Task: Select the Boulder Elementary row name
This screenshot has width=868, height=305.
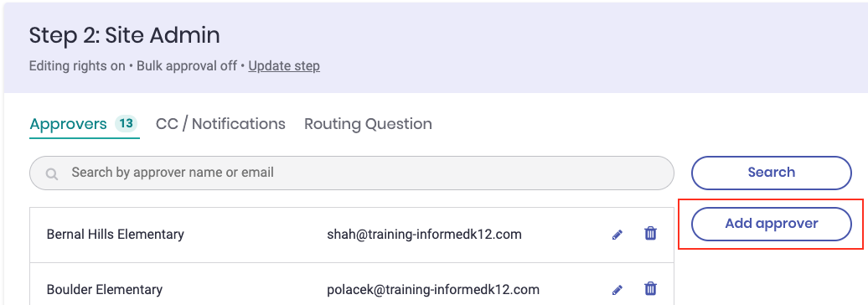Action: 105,289
